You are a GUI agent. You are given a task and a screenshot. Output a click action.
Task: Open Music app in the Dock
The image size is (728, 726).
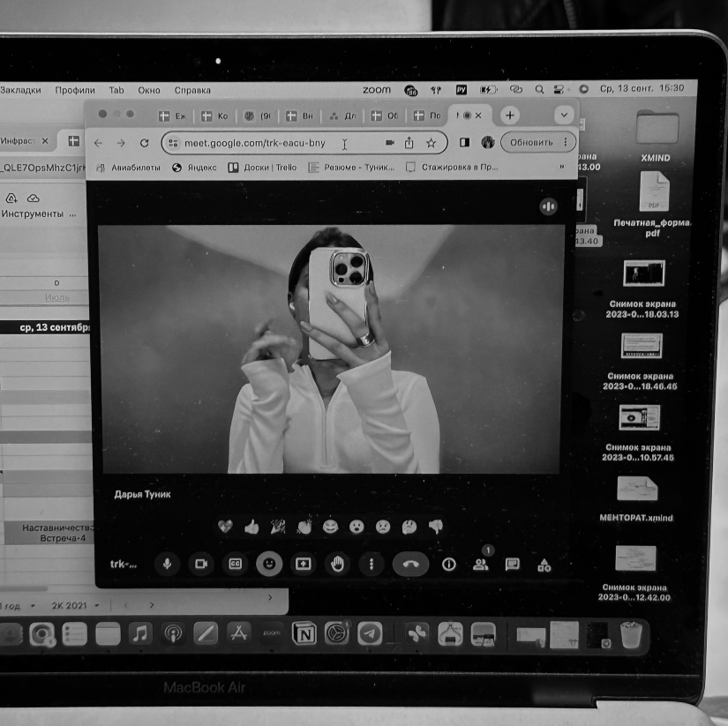click(x=140, y=634)
